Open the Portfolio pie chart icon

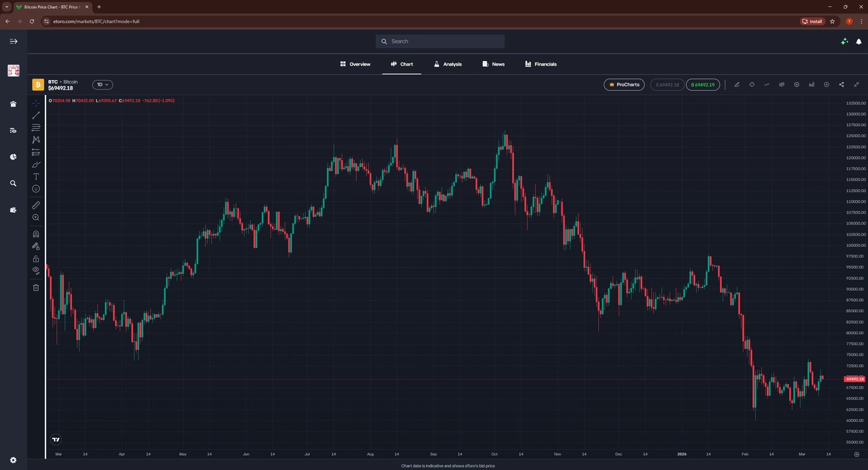13,157
